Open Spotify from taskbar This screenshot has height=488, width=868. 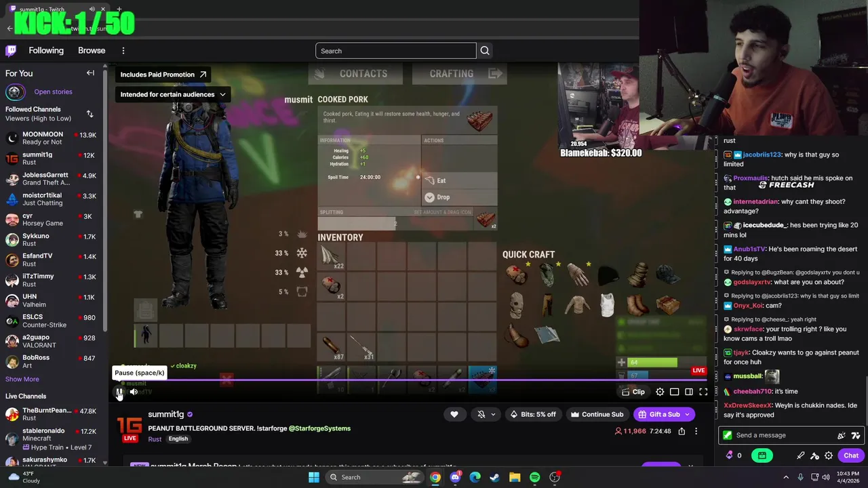point(535,477)
